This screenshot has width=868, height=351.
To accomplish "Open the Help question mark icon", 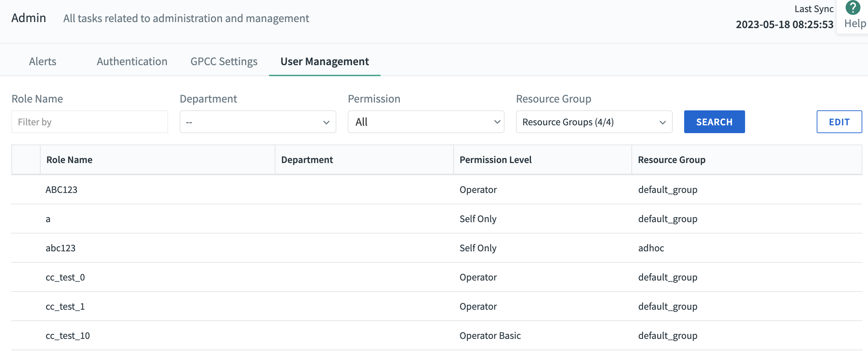I will pos(853,8).
